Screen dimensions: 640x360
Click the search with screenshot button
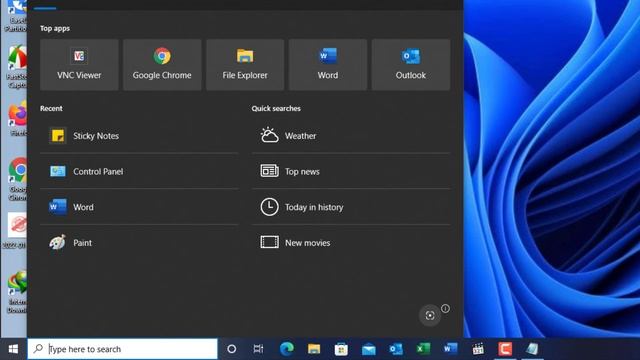click(x=430, y=316)
